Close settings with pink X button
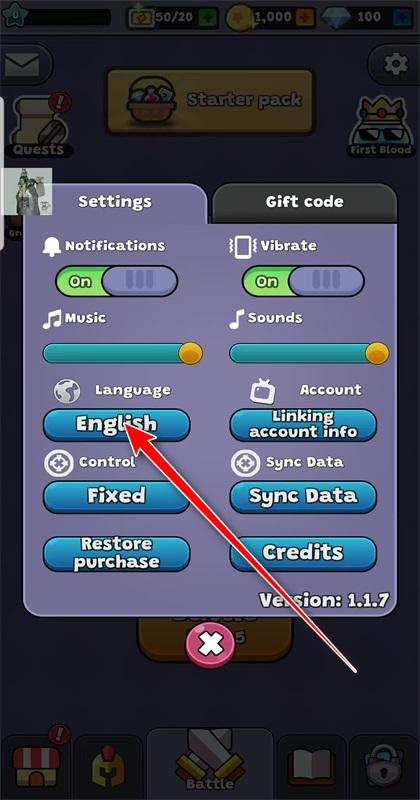The image size is (420, 800). (210, 645)
